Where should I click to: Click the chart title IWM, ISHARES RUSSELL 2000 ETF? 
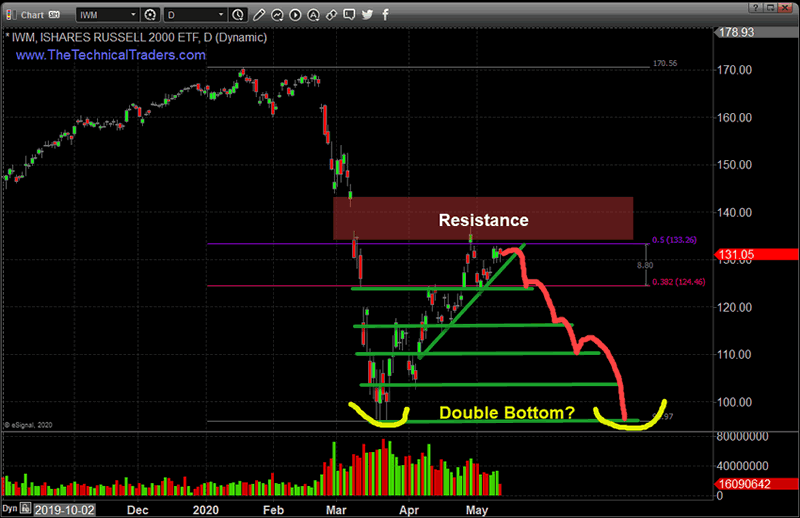pyautogui.click(x=106, y=37)
